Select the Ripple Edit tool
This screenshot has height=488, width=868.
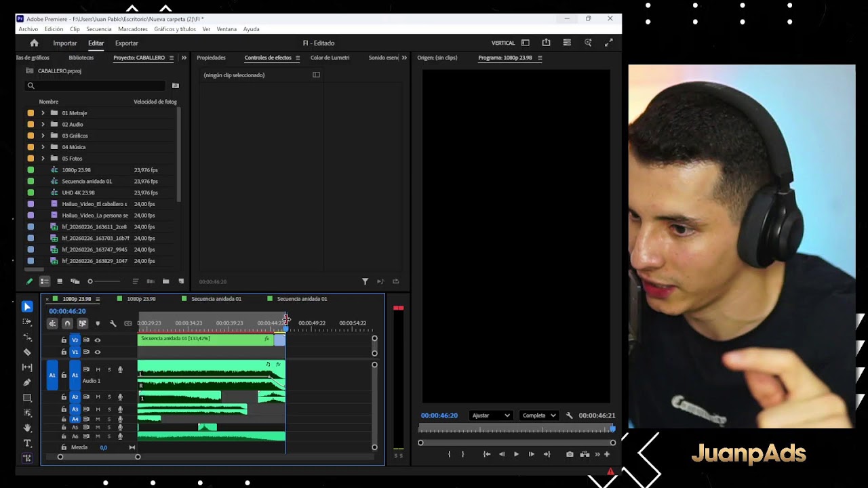(x=27, y=337)
